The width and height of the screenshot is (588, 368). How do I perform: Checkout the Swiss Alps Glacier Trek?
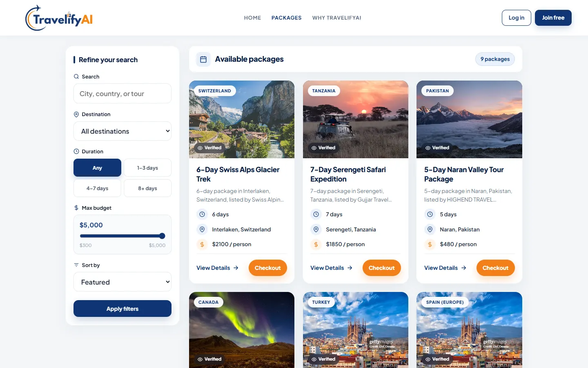pos(268,268)
